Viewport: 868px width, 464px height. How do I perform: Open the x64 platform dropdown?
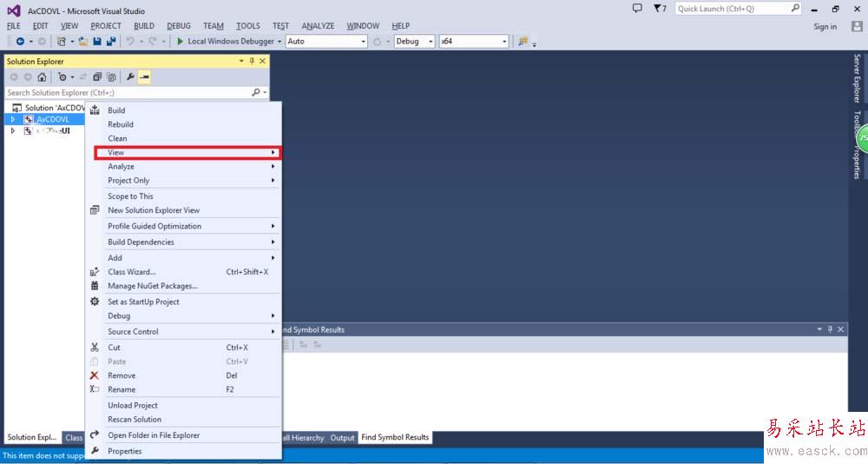coord(503,42)
